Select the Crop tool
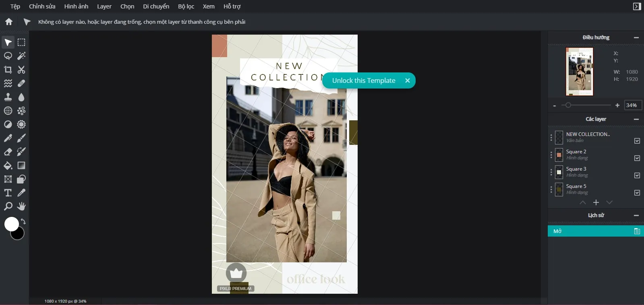 [x=8, y=70]
